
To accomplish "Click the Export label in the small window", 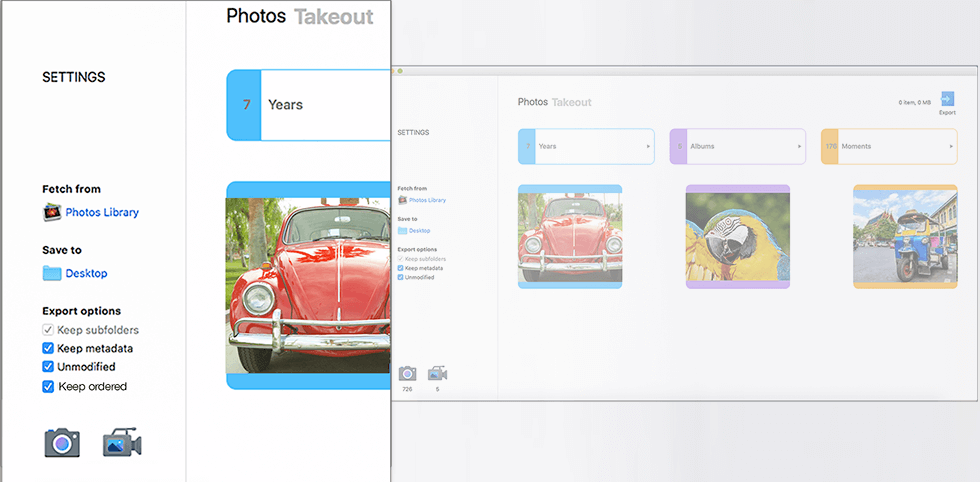I will (x=948, y=113).
